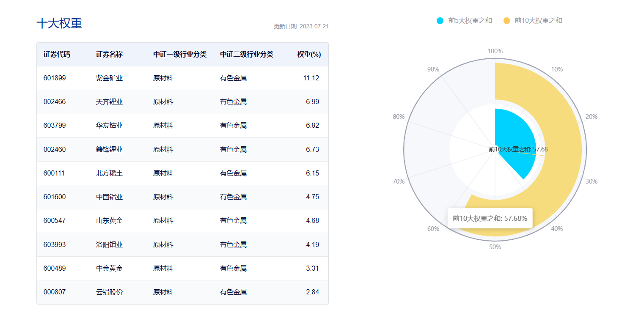The height and width of the screenshot is (321, 644).
Task: Select stock code 601899
Action: pyautogui.click(x=55, y=78)
